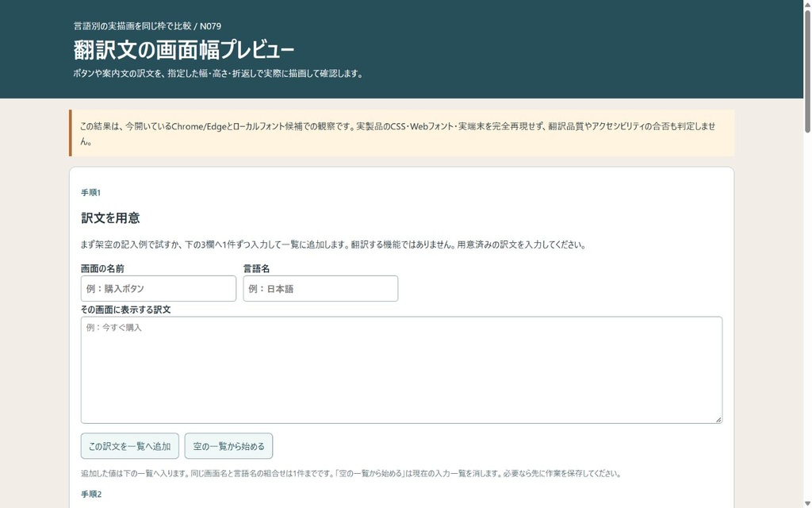
Task: Click the その画面に表示する訳文 label
Action: point(126,310)
